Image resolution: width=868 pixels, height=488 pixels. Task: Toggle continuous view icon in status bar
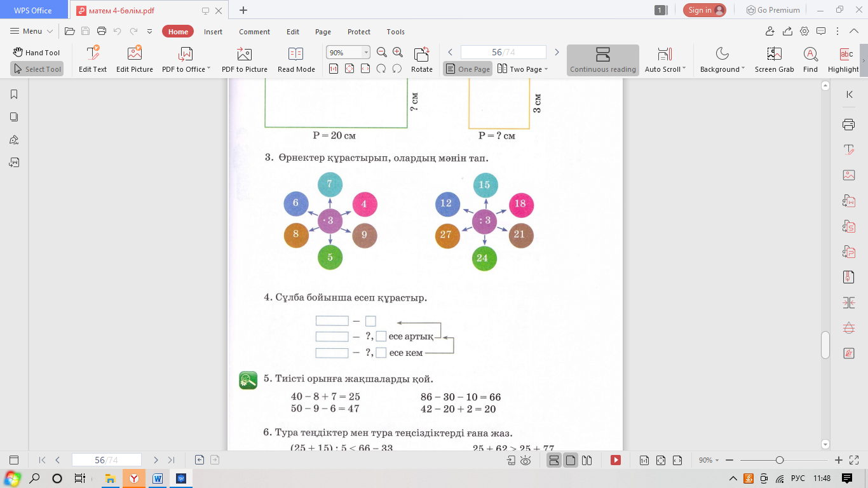(554, 460)
